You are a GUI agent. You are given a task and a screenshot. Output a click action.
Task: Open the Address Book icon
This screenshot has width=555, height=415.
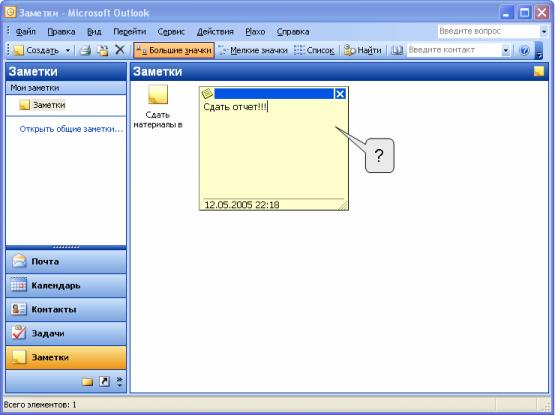[397, 51]
